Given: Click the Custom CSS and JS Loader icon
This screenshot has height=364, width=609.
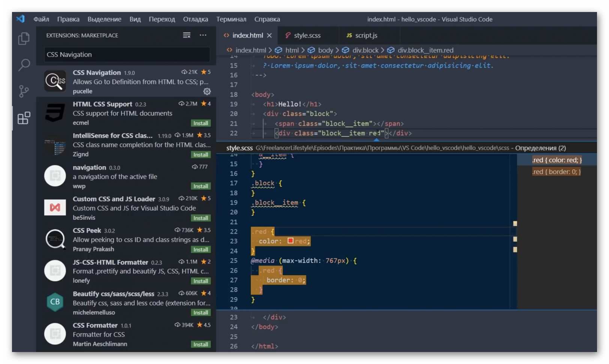Looking at the screenshot, I should pos(55,207).
